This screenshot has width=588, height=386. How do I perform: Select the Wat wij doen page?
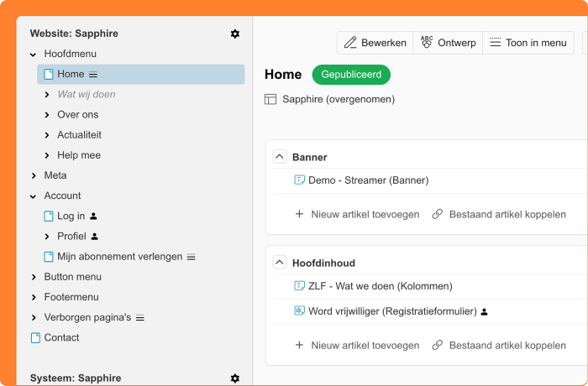pos(87,95)
